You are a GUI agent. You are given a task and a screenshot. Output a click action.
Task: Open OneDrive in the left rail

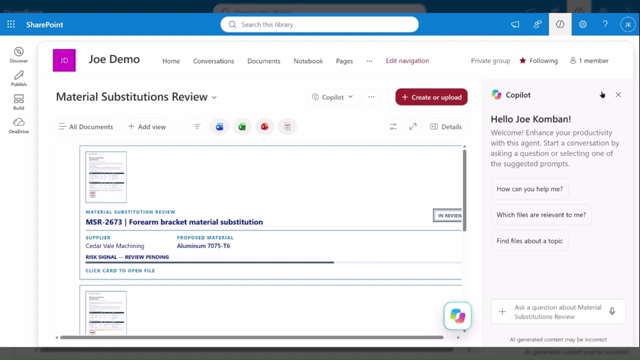[x=19, y=126]
